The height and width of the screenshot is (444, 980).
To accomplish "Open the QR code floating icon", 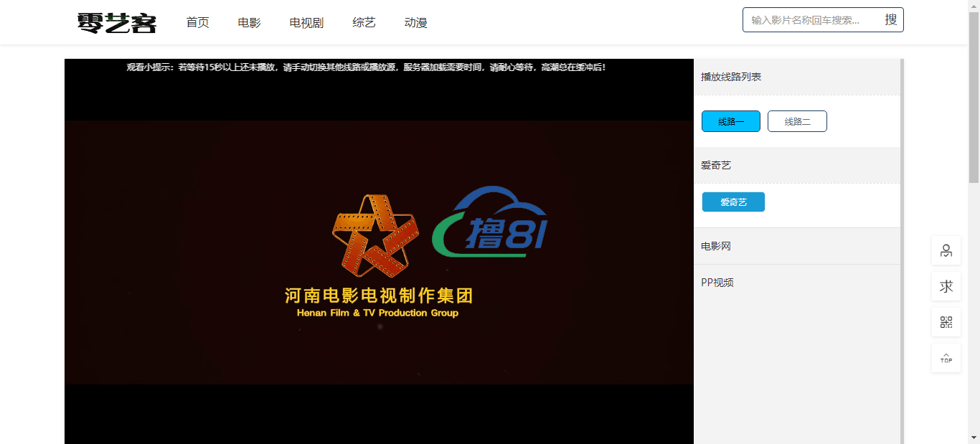I will point(946,322).
